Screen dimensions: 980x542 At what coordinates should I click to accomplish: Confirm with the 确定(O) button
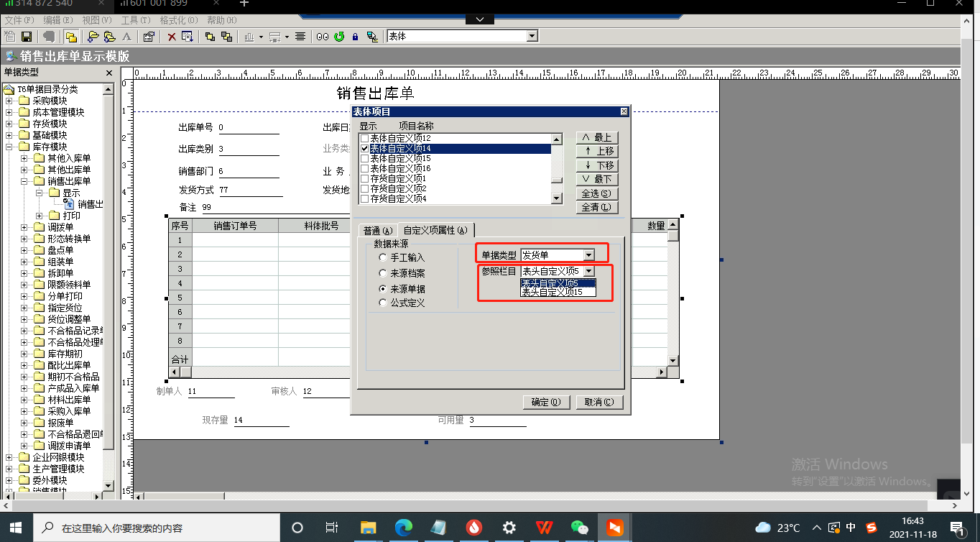(x=547, y=403)
